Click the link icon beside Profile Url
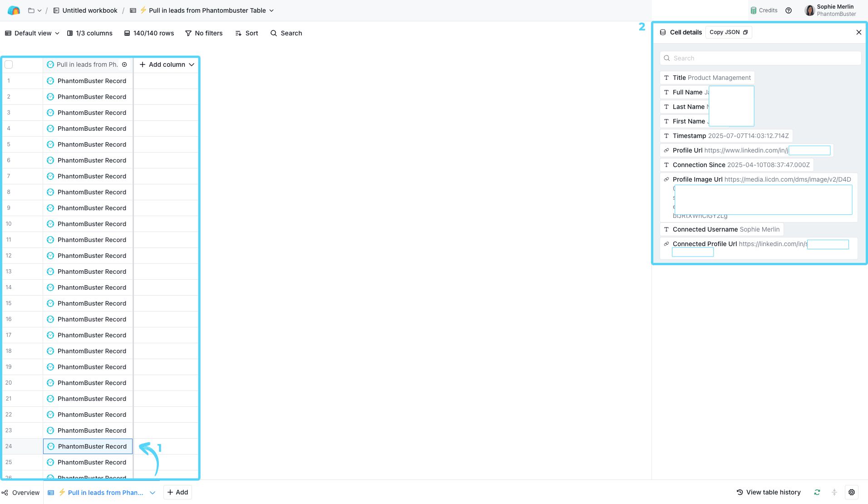Screen dimensions: 868x504 click(x=666, y=150)
